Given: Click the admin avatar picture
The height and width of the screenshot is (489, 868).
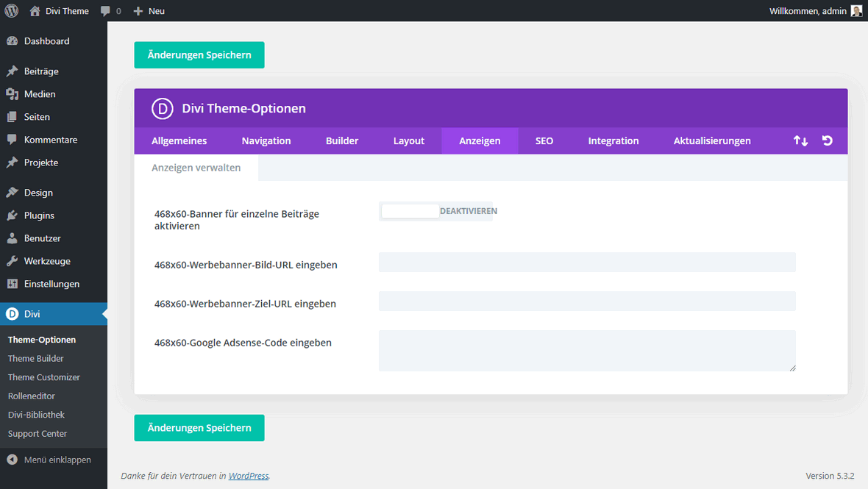Looking at the screenshot, I should [855, 10].
